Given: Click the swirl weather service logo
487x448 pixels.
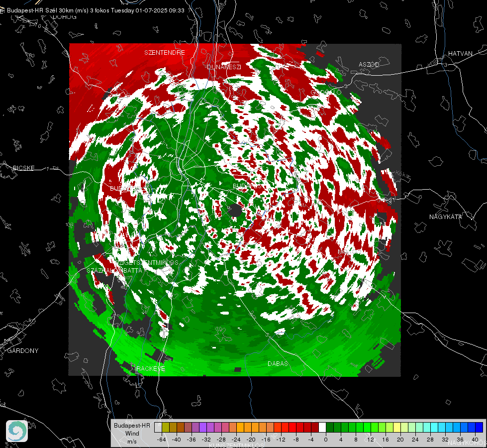Looking at the screenshot, I should point(17,431).
